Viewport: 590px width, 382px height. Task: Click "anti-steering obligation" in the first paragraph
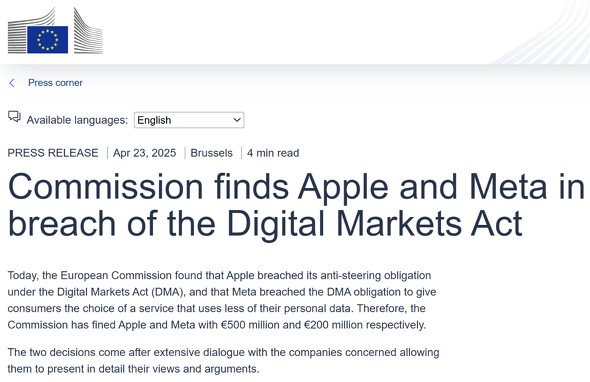(x=376, y=275)
